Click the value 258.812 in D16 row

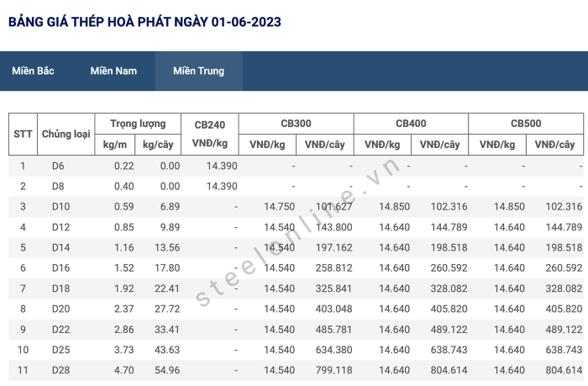pos(333,267)
